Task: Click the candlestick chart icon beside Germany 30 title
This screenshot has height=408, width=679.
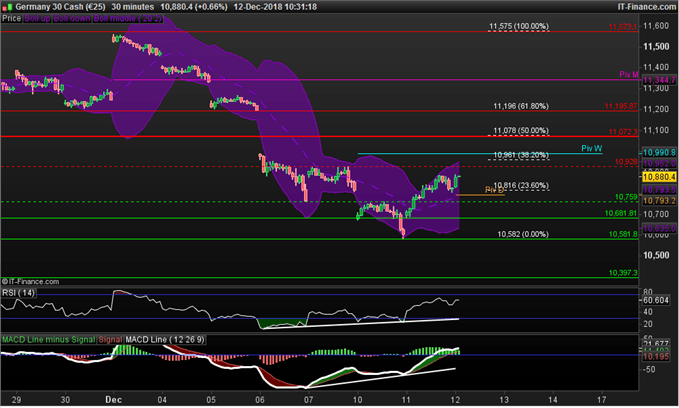Action: click(x=7, y=7)
